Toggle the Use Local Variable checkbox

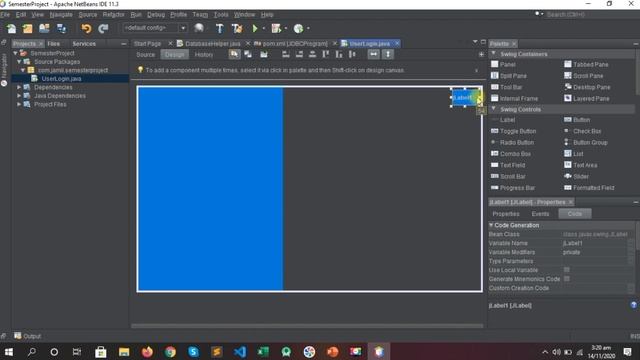click(567, 270)
